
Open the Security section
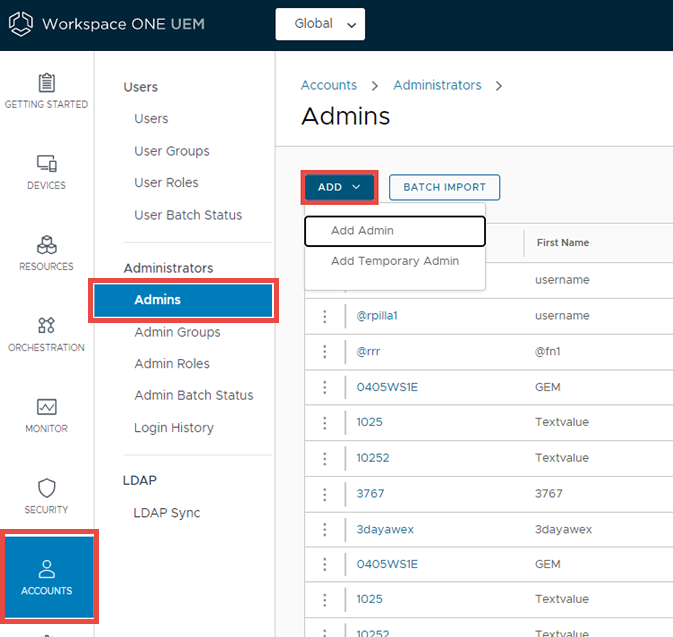46,497
